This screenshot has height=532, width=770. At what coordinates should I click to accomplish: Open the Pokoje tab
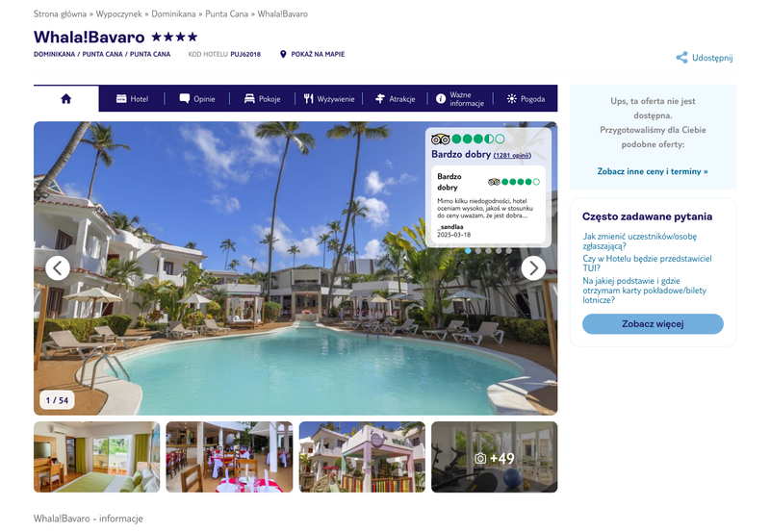(262, 99)
